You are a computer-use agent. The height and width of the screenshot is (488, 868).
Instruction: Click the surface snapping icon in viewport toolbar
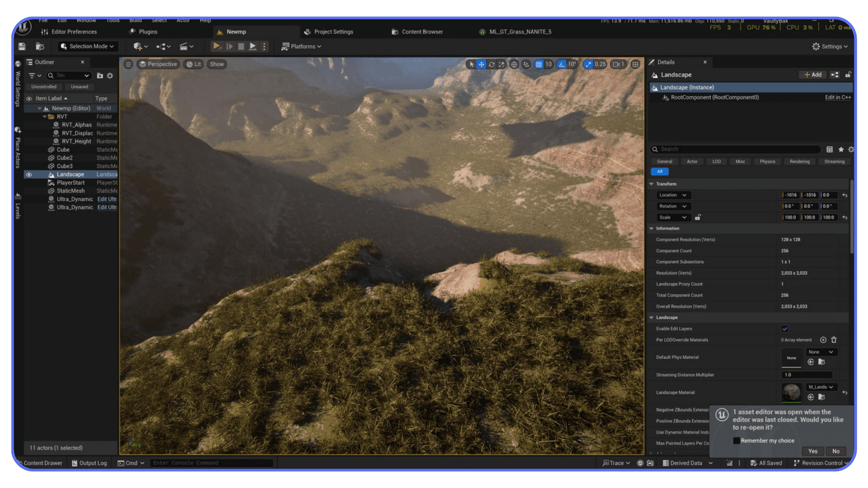click(526, 64)
